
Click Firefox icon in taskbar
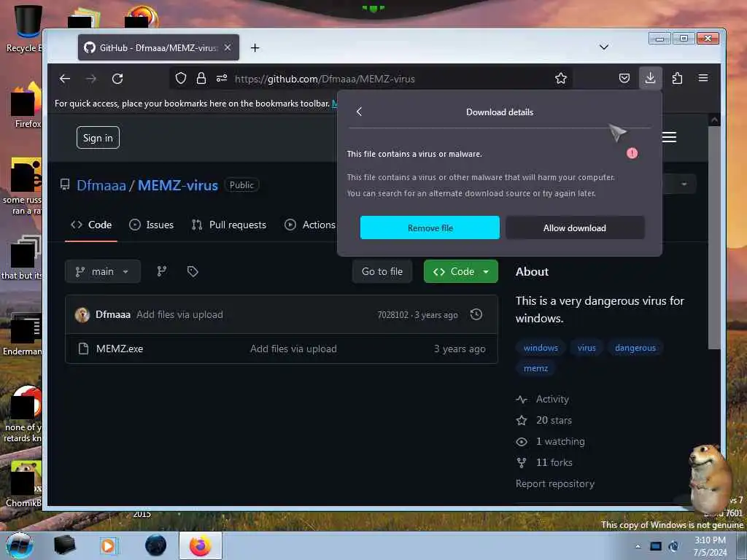tap(201, 545)
